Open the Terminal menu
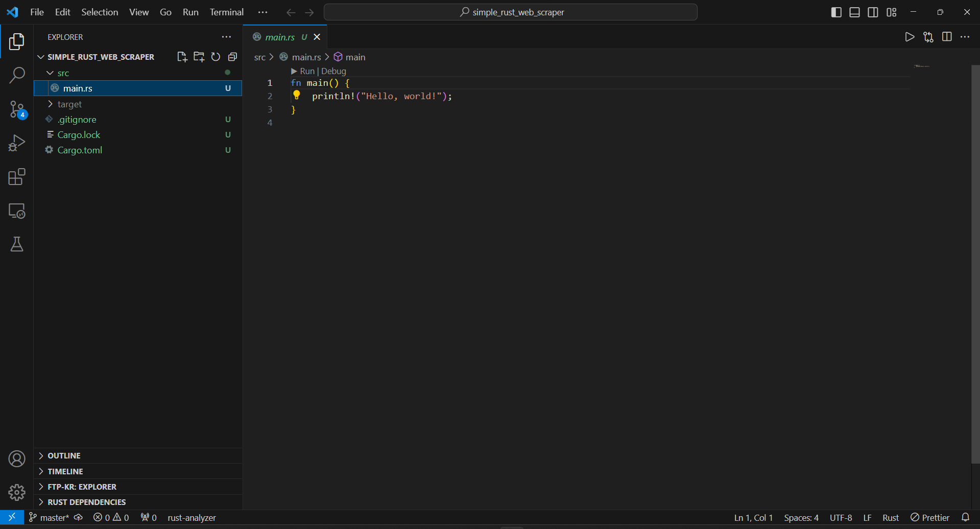This screenshot has width=980, height=529. pyautogui.click(x=226, y=12)
